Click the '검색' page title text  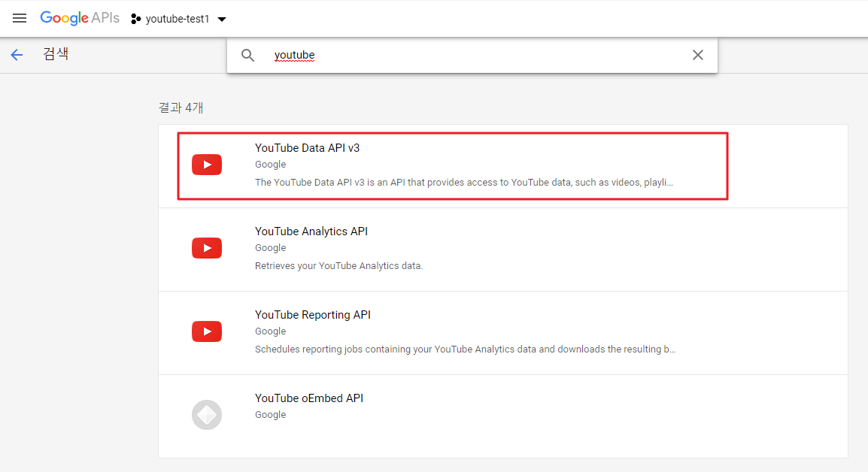56,53
